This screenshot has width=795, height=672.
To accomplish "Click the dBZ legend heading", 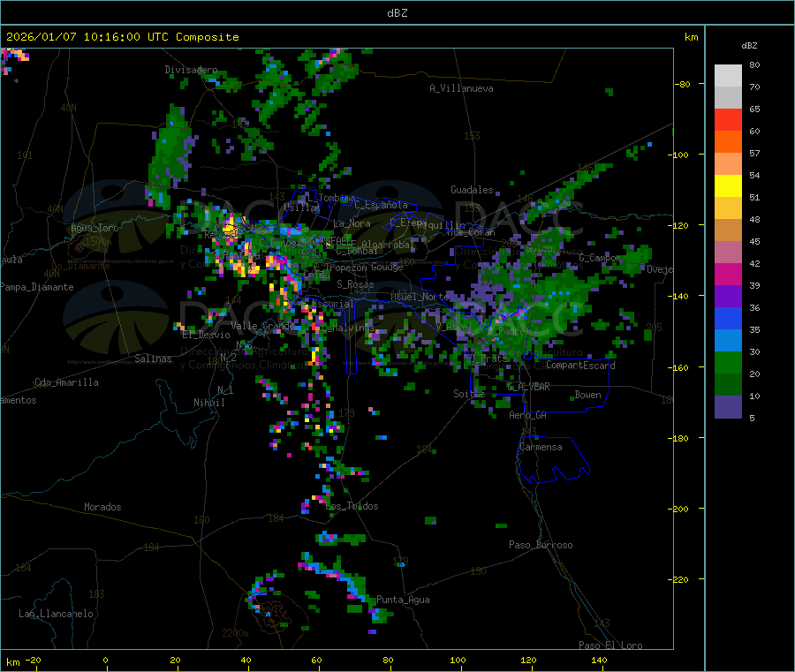I will point(749,46).
